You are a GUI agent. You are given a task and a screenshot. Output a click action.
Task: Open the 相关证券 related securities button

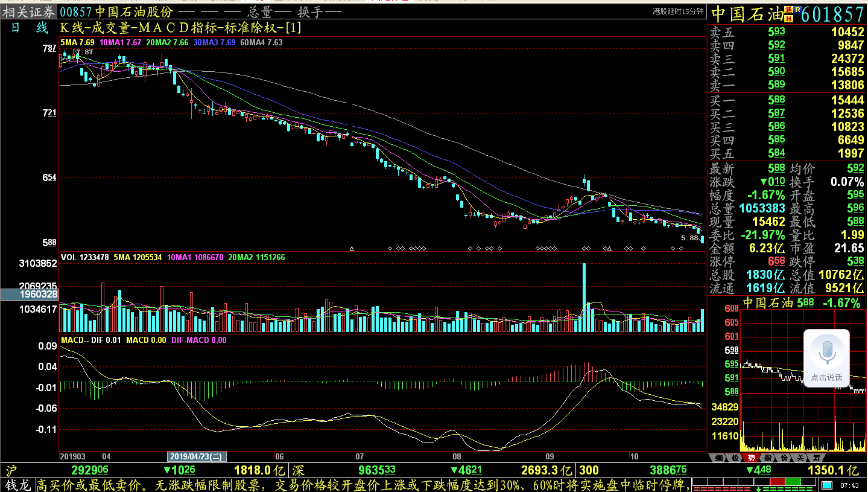pyautogui.click(x=28, y=12)
